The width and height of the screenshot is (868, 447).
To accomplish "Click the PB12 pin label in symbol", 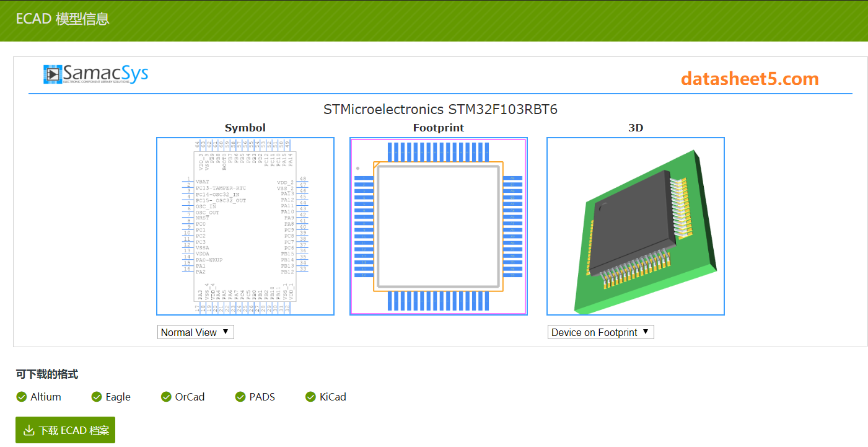I will click(287, 272).
